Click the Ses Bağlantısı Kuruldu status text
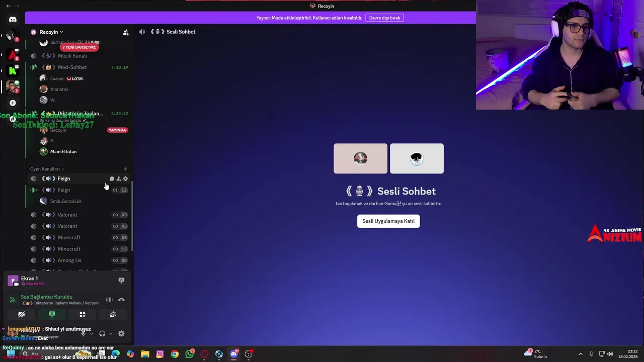The image size is (644, 362). 46,297
